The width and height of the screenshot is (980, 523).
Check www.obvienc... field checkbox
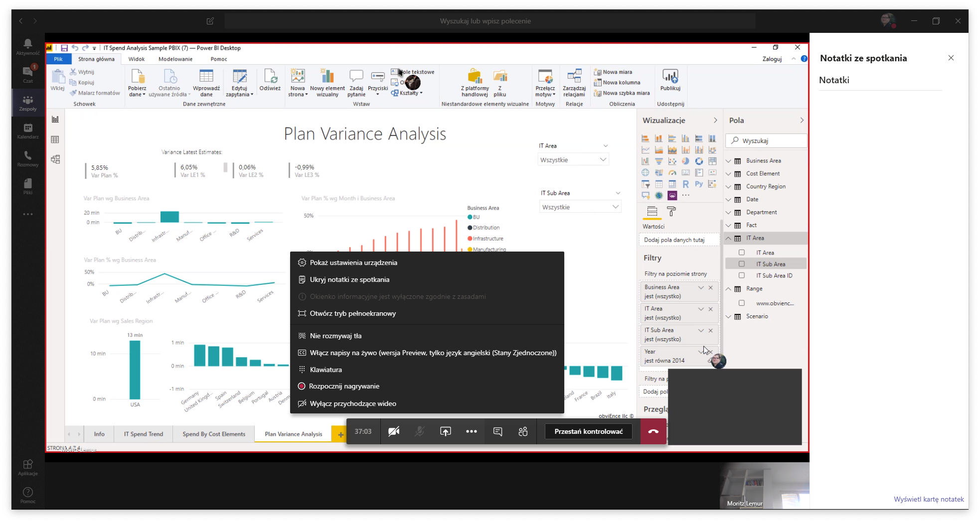click(742, 303)
